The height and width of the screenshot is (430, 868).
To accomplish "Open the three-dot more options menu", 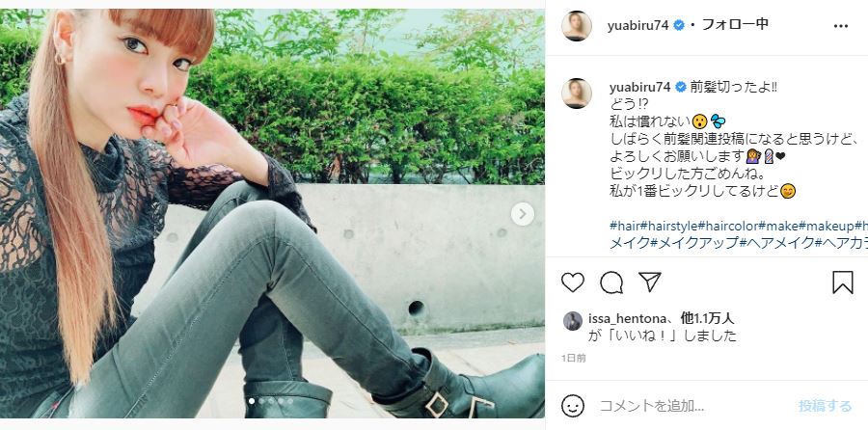I will 840,25.
